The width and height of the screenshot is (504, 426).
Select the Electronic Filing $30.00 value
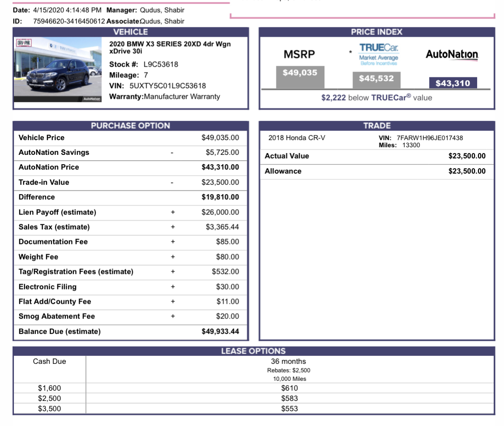[x=227, y=287]
